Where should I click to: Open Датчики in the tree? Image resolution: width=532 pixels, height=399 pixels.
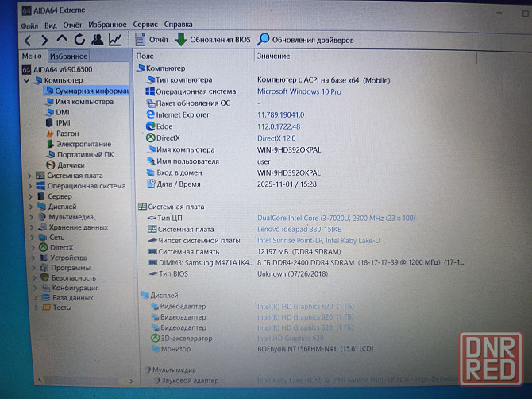tap(65, 165)
